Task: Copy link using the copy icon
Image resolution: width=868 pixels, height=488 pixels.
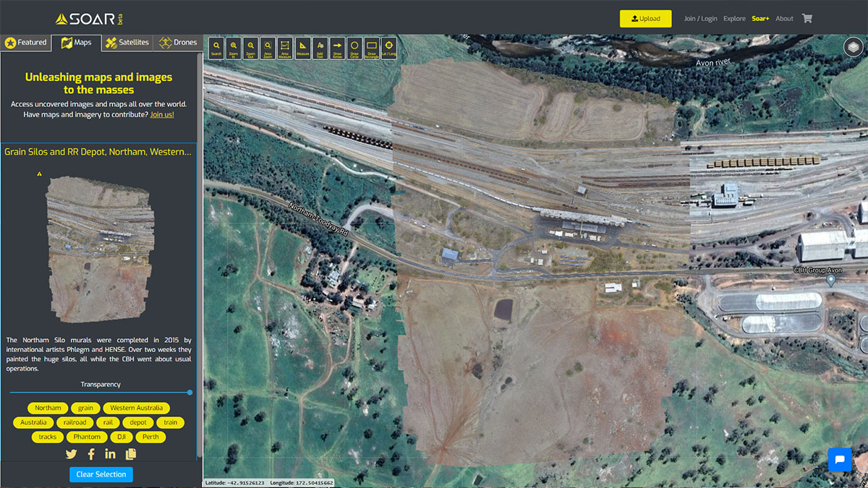Action: tap(131, 454)
